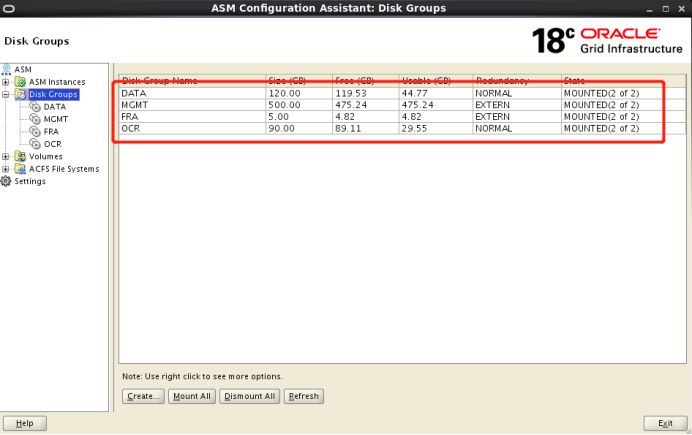Click the Mount All button
This screenshot has height=435, width=692.
pyautogui.click(x=192, y=396)
